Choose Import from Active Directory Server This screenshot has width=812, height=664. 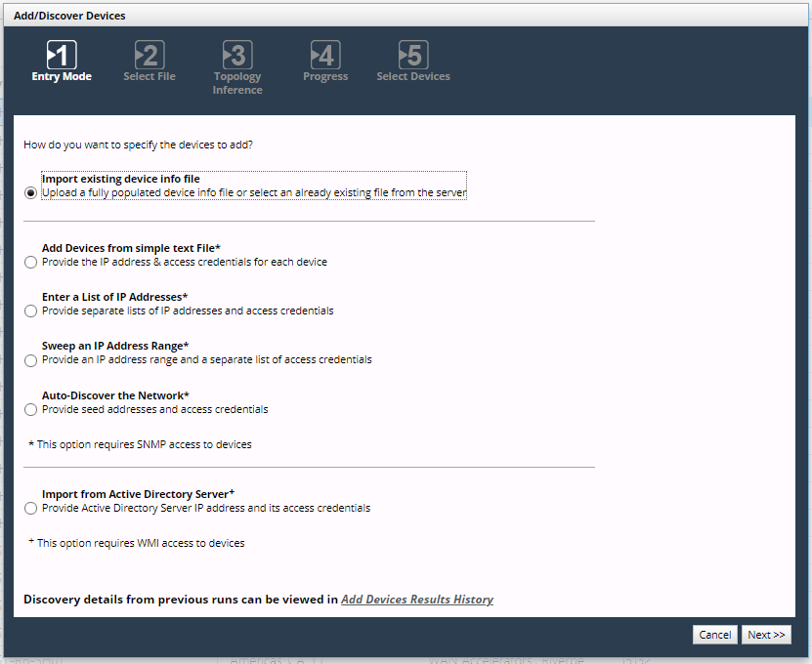click(31, 509)
